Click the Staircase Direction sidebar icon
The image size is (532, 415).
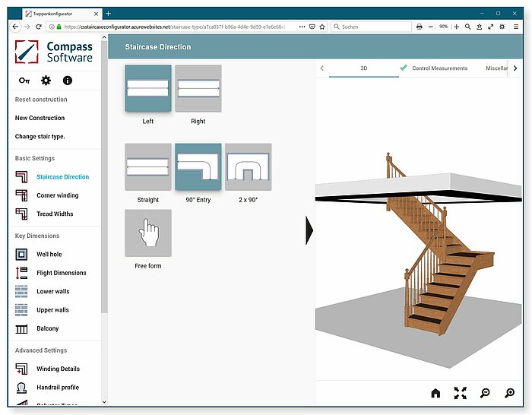click(x=21, y=177)
